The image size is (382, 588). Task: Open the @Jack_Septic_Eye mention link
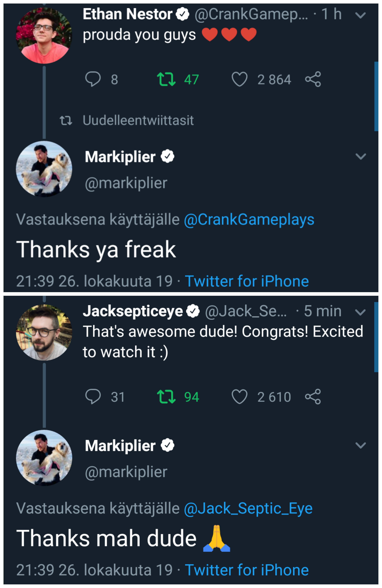click(248, 508)
